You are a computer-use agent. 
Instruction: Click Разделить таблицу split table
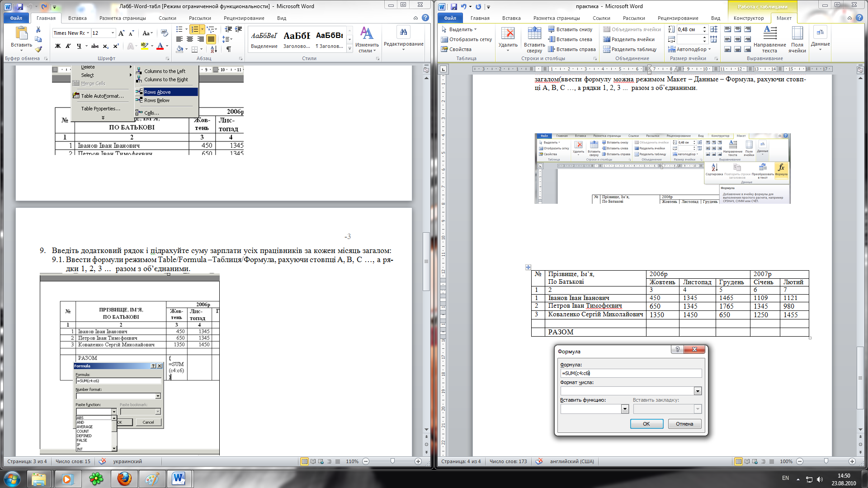coord(630,49)
